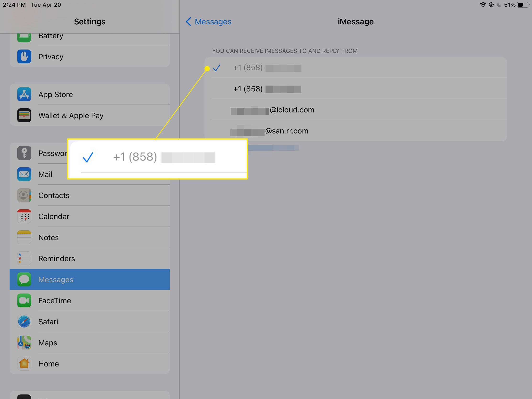Open App Store settings
Image resolution: width=532 pixels, height=399 pixels.
pos(90,94)
